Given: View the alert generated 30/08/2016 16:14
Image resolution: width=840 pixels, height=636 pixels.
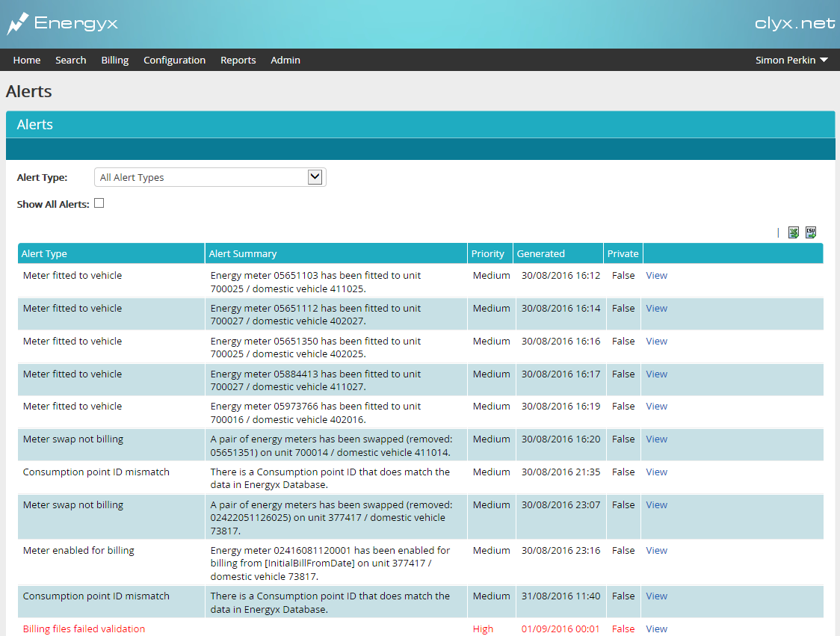Looking at the screenshot, I should (656, 308).
